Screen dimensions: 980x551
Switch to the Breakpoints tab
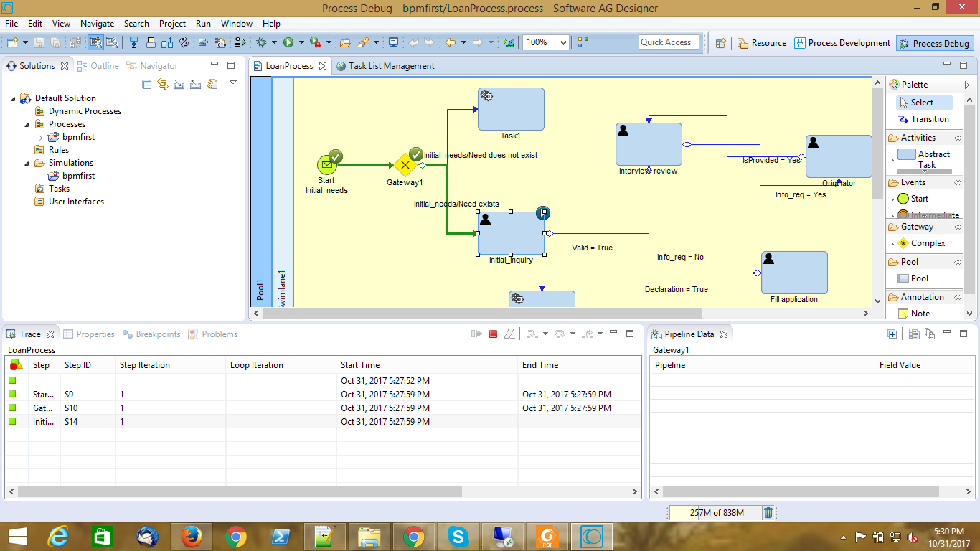tap(151, 334)
